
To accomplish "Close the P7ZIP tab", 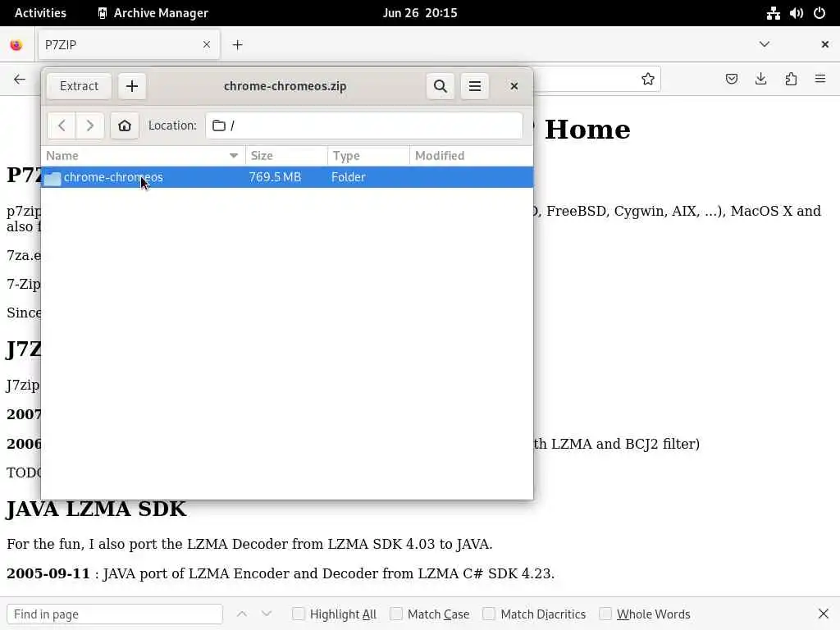I will [x=207, y=44].
